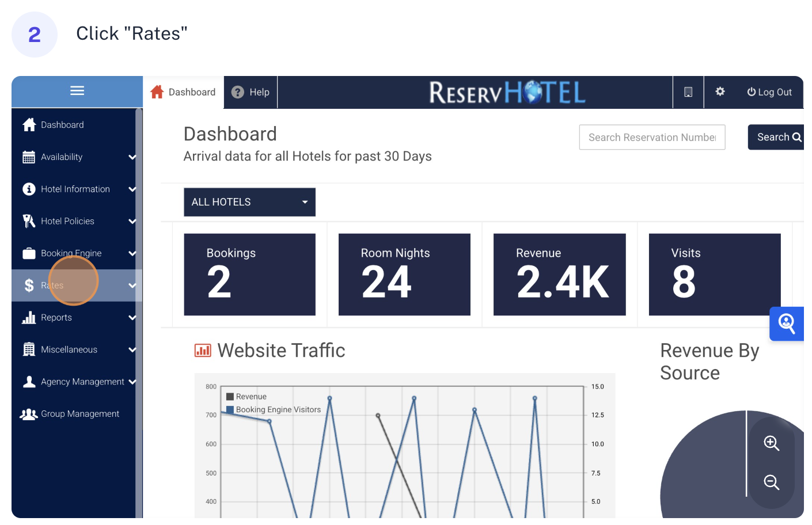
Task: Click the Revenue By Source heading
Action: click(x=709, y=362)
